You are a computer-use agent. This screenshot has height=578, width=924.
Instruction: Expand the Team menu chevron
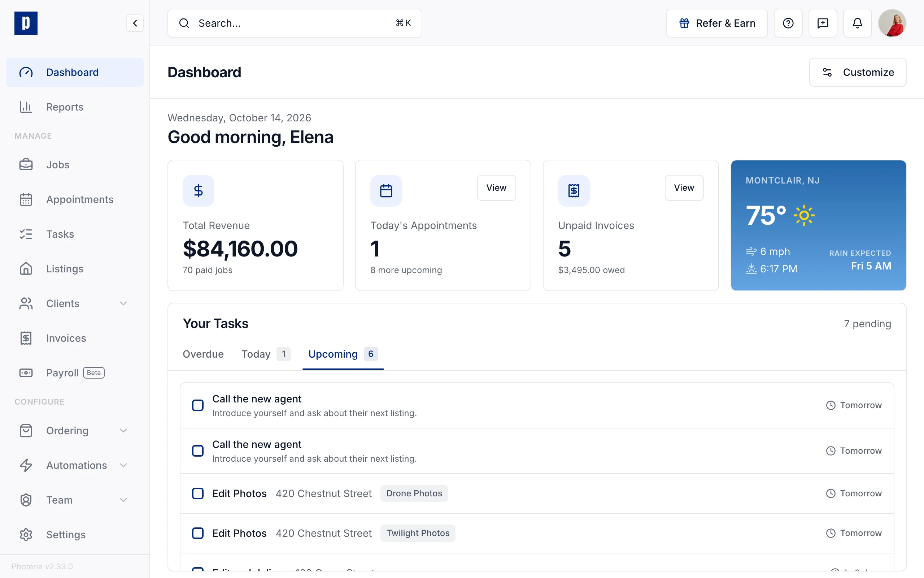pos(123,500)
